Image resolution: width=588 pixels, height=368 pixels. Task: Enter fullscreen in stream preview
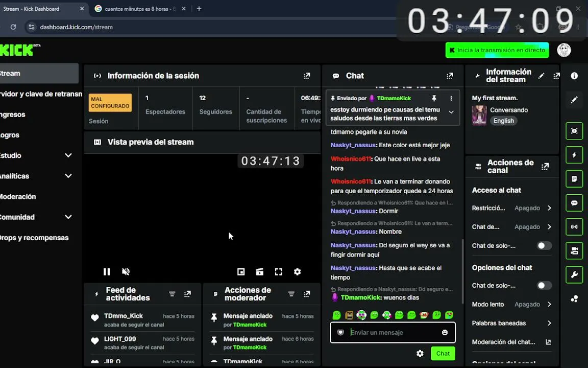[x=279, y=271]
